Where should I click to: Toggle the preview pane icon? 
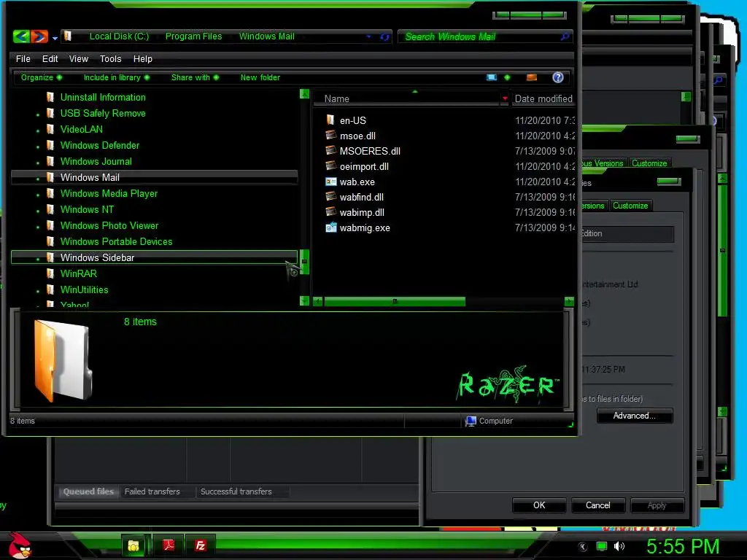pyautogui.click(x=532, y=77)
